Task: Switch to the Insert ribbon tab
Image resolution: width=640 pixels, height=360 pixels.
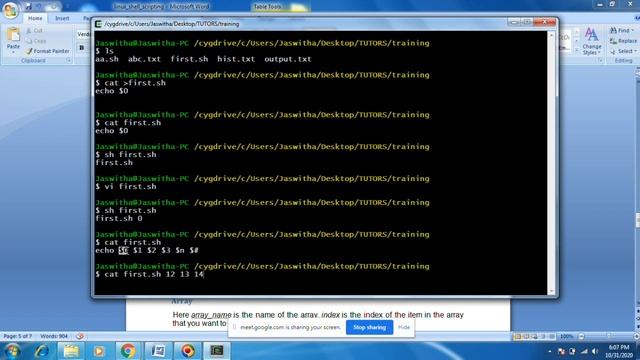Action: 62,18
